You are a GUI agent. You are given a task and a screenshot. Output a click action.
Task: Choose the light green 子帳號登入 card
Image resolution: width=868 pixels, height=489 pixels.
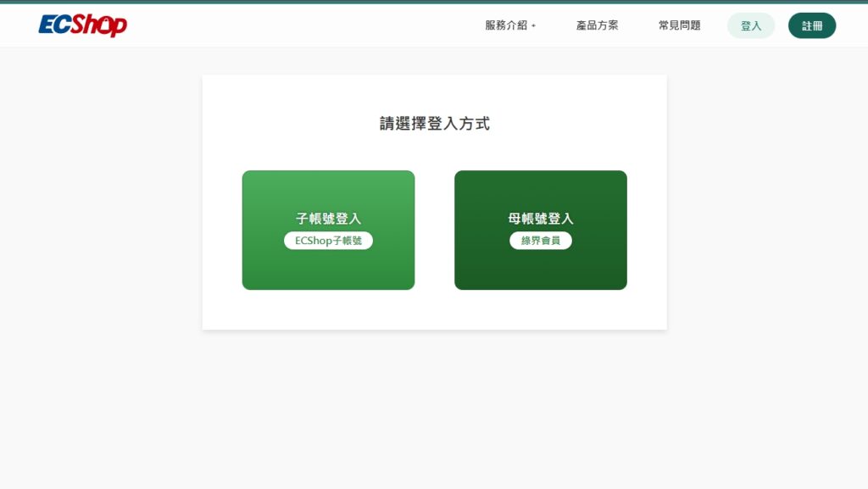pyautogui.click(x=328, y=230)
